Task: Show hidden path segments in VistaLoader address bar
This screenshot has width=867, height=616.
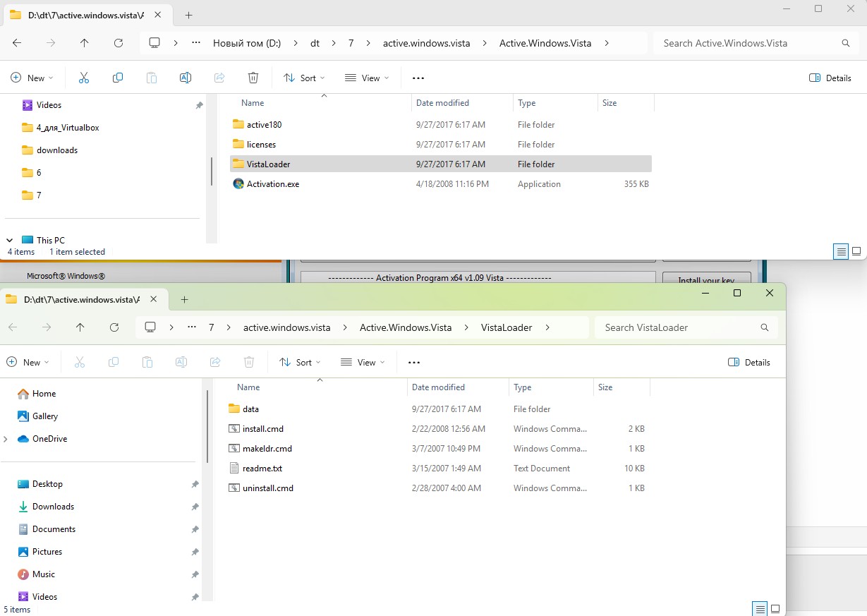Action: (192, 327)
